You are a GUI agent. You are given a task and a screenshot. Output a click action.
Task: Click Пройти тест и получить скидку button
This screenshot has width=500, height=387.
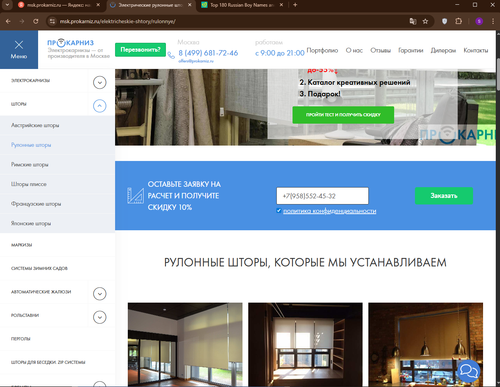point(343,115)
